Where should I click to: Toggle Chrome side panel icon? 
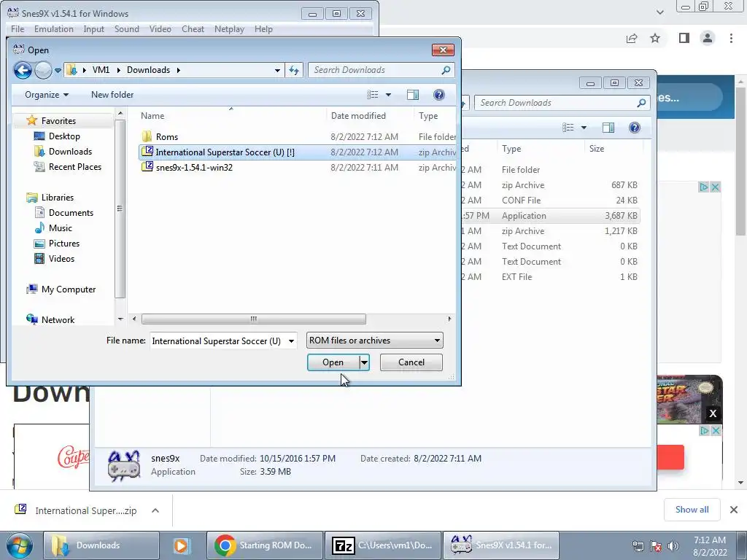(684, 38)
